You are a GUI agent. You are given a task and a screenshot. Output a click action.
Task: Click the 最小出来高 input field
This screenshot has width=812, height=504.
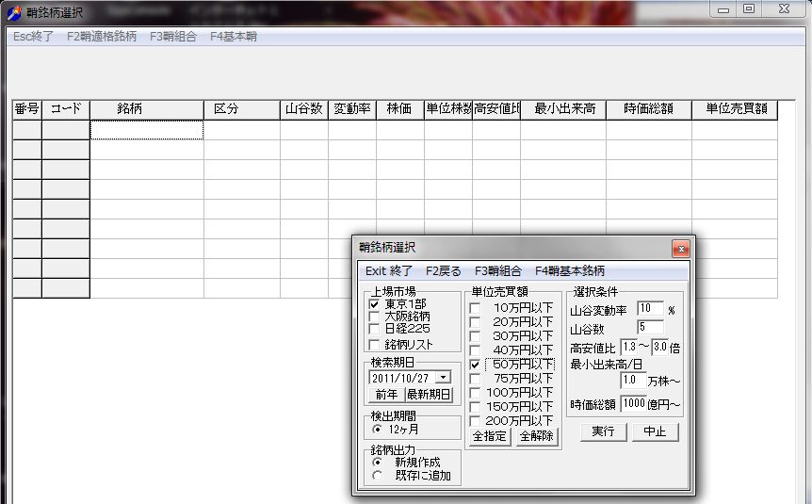[633, 381]
